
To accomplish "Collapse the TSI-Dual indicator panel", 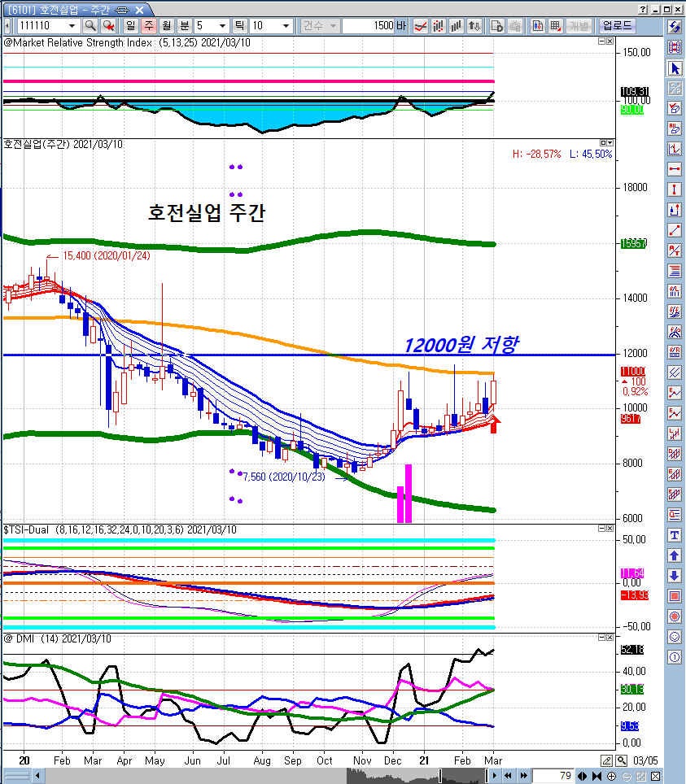I will tap(602, 529).
